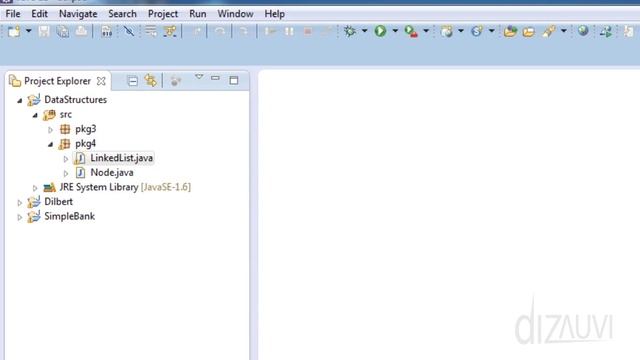This screenshot has height=360, width=640.
Task: Click the blue S new servlet icon
Action: pyautogui.click(x=476, y=31)
